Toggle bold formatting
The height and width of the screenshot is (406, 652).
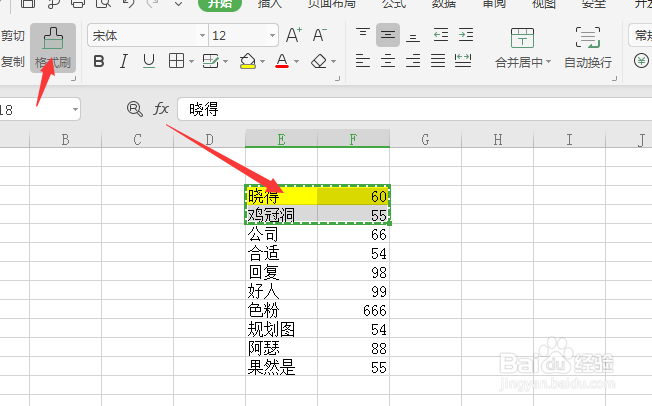[x=99, y=62]
